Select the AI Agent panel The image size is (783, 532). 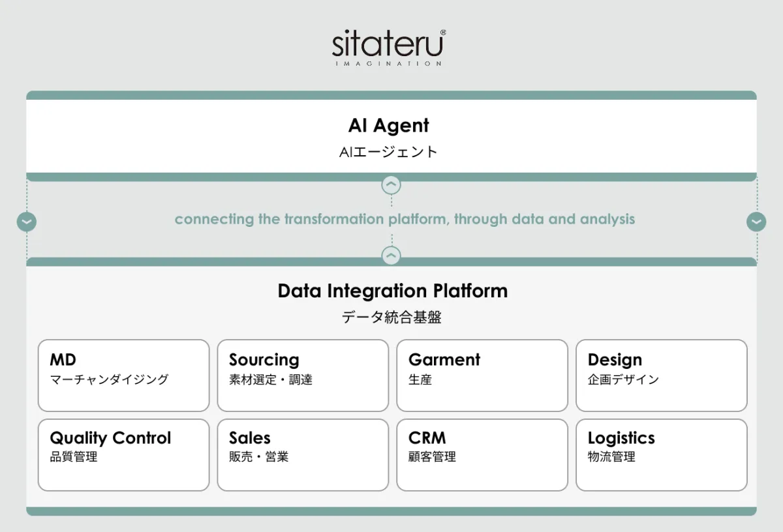coord(391,136)
